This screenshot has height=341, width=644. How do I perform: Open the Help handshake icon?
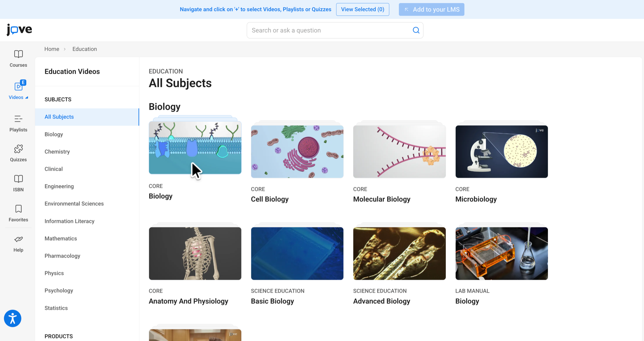[18, 239]
